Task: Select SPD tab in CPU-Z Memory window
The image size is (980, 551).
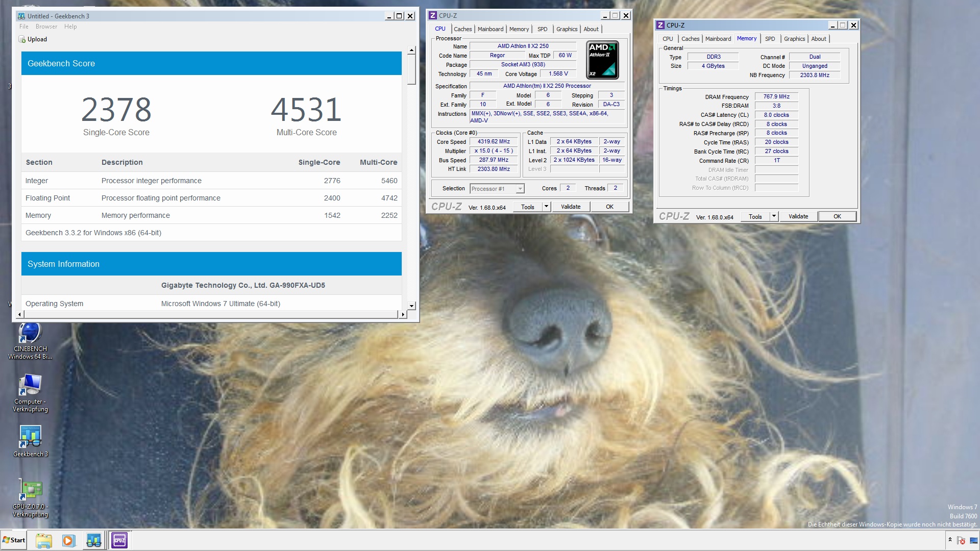Action: tap(770, 39)
